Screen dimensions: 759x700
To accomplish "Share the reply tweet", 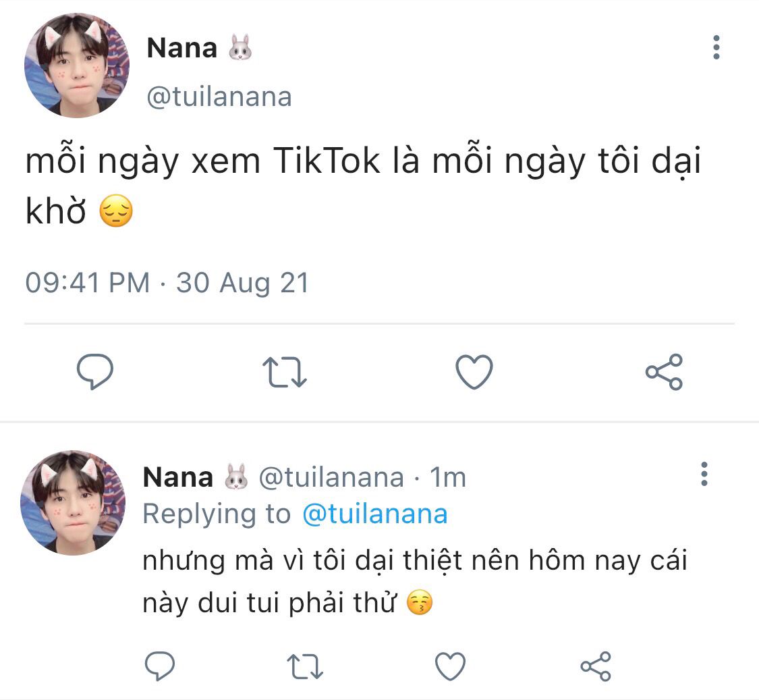I will click(x=596, y=666).
